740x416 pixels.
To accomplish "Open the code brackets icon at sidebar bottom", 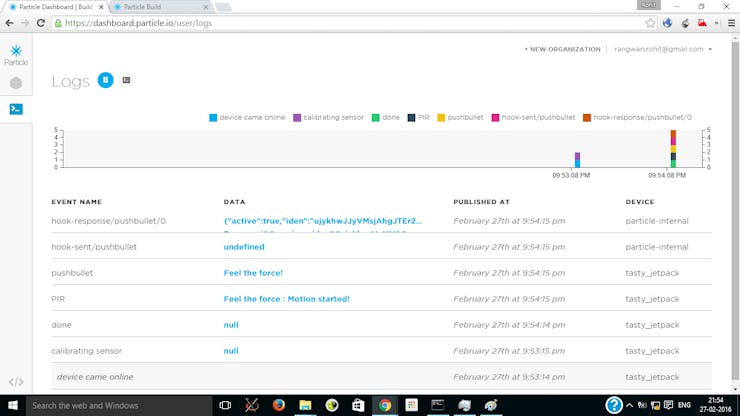I will pyautogui.click(x=16, y=382).
